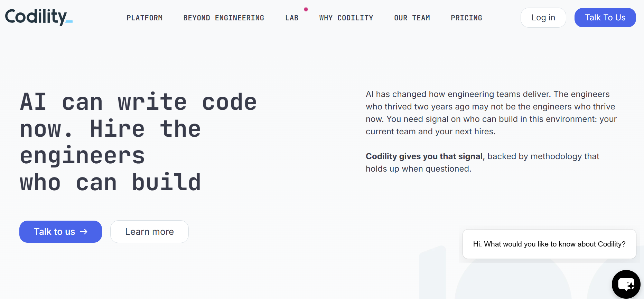Click the chat greeting message bubble
This screenshot has width=644, height=299.
pos(549,244)
